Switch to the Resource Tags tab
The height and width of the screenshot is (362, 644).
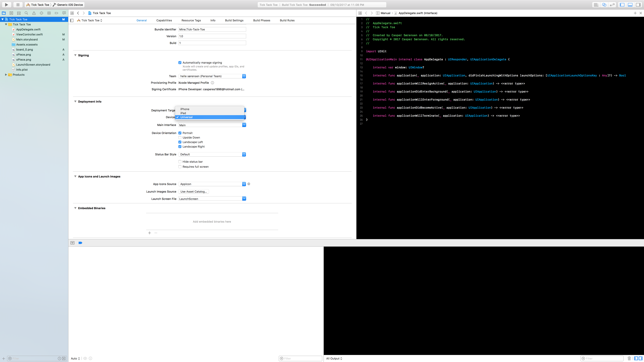(191, 20)
